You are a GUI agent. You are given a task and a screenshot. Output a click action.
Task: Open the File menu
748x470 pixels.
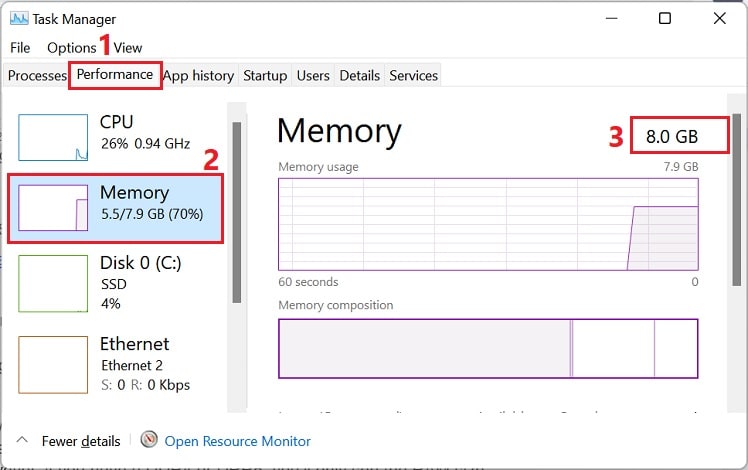[x=20, y=48]
